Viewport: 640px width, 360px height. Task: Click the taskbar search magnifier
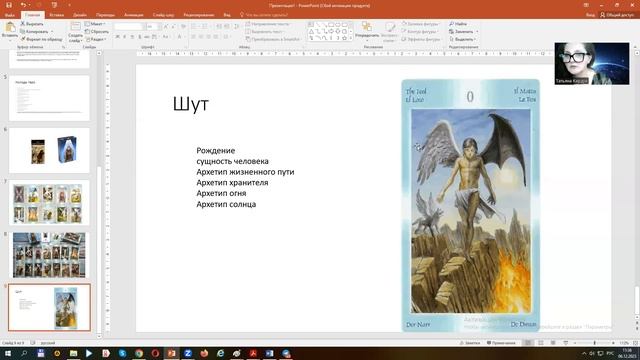click(24, 353)
